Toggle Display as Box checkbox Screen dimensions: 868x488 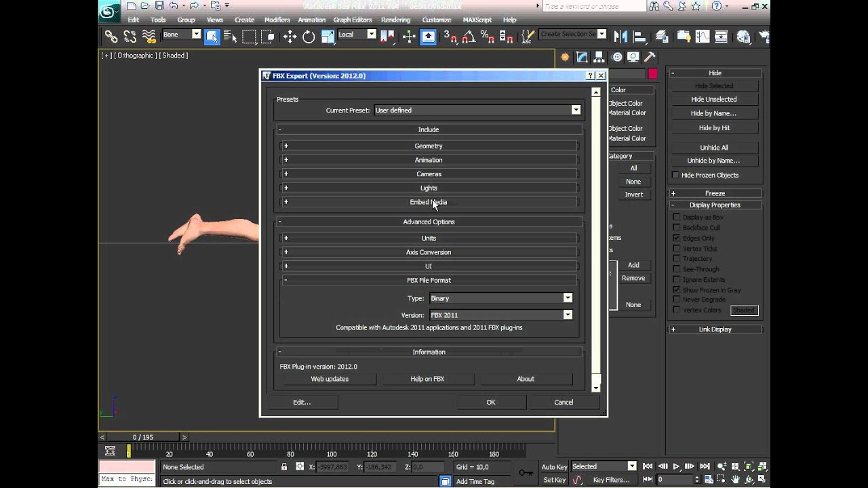(x=676, y=218)
